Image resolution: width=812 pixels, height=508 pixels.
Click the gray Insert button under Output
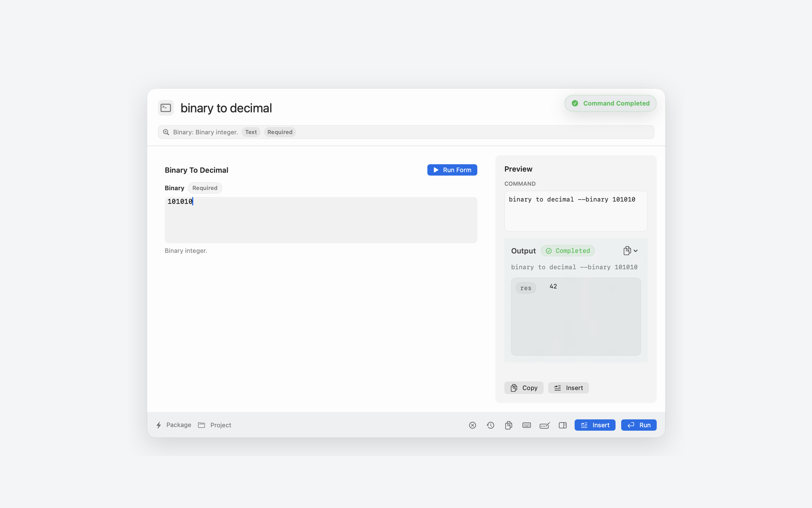tap(568, 388)
